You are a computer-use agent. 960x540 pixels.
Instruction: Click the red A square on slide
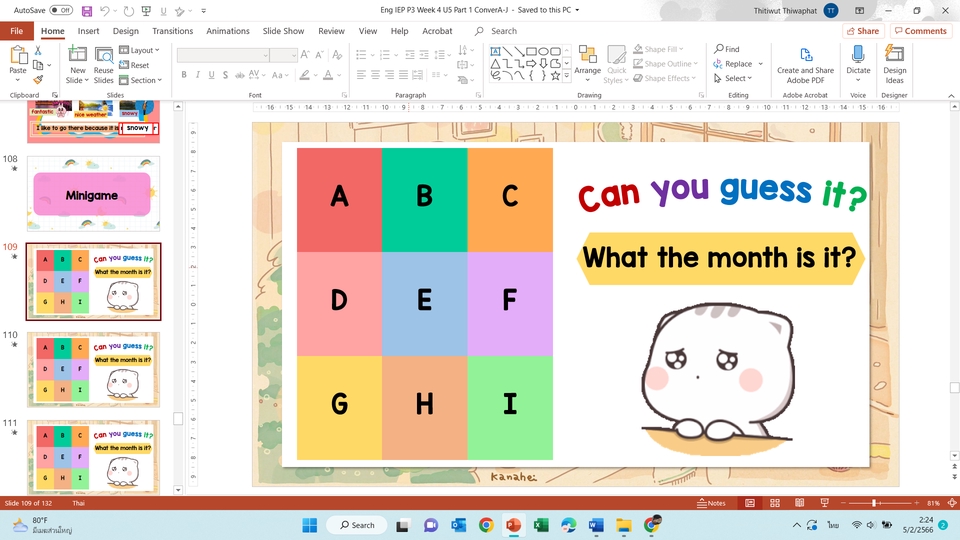coord(339,200)
